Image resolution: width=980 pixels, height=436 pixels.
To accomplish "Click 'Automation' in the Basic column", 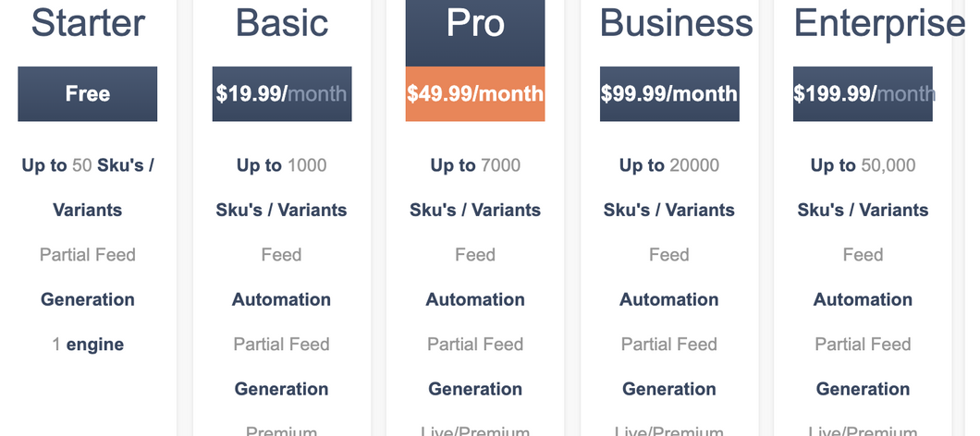I will point(281,299).
